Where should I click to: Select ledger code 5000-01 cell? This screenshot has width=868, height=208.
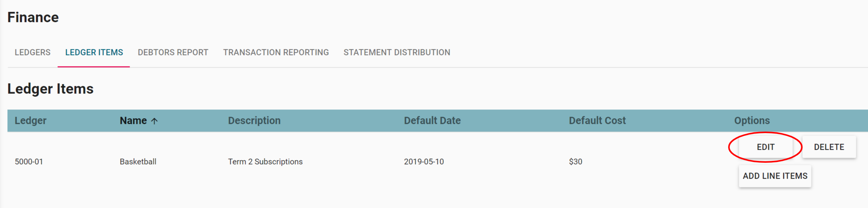[29, 162]
